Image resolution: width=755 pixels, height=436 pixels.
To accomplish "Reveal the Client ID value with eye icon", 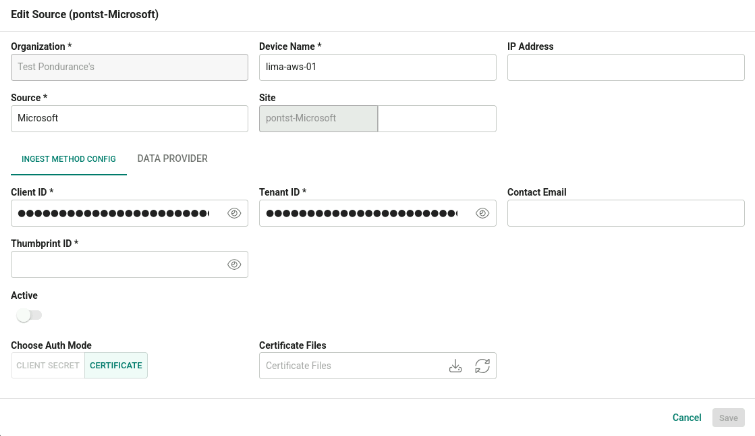I will (x=234, y=213).
